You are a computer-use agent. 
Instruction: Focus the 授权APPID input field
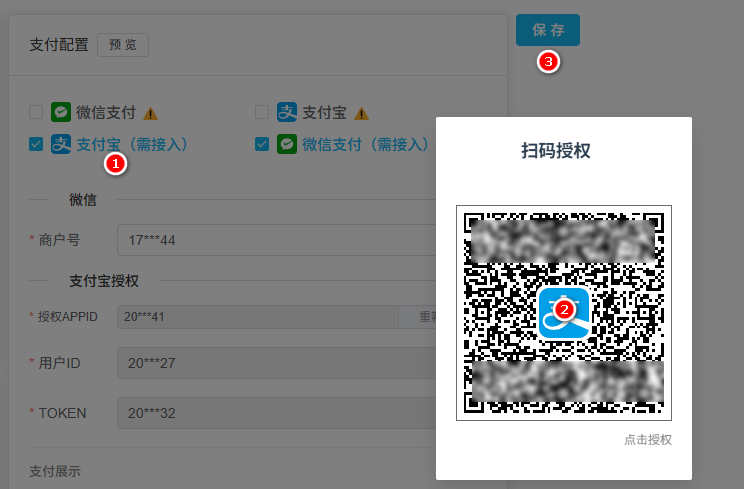pos(258,316)
